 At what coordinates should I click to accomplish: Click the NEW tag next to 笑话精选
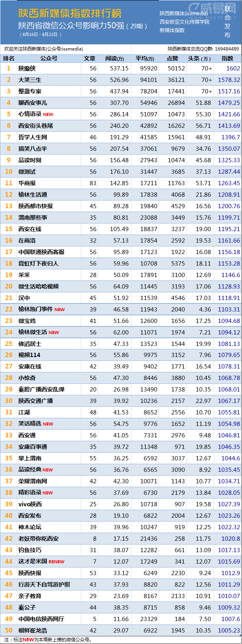coord(48,424)
